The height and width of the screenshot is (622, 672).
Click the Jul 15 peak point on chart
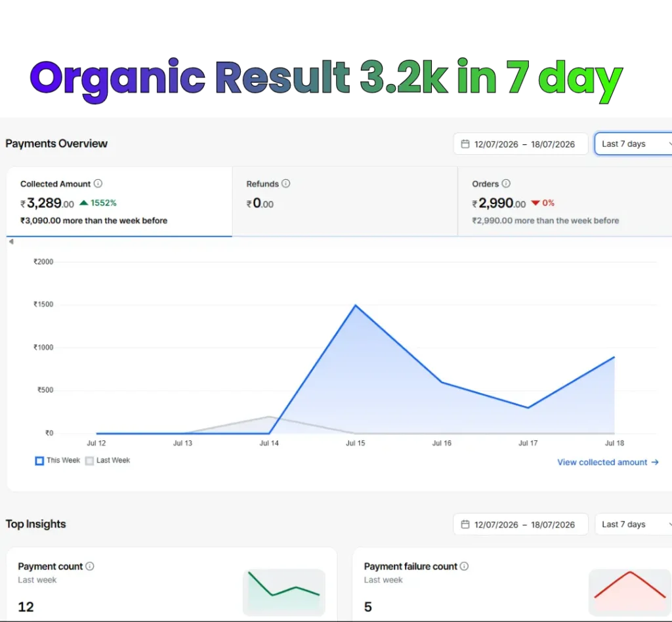355,305
